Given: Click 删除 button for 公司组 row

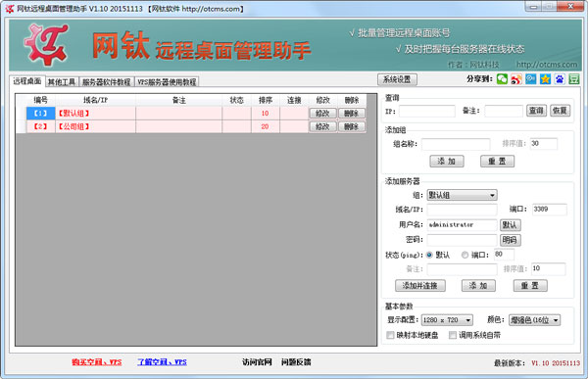Looking at the screenshot, I should click(352, 126).
